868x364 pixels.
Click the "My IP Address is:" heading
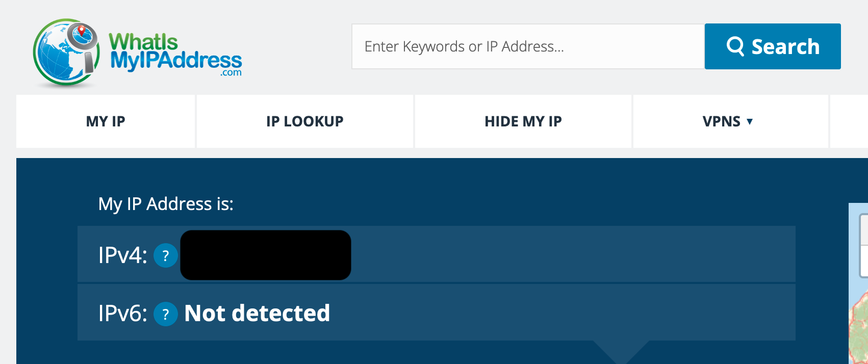166,204
